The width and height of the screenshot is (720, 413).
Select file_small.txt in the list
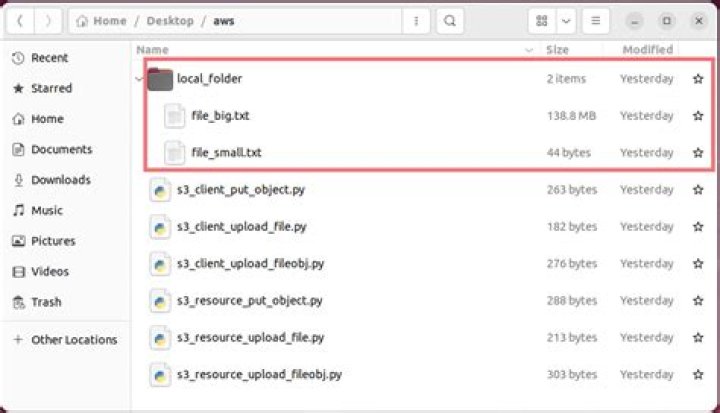227,153
